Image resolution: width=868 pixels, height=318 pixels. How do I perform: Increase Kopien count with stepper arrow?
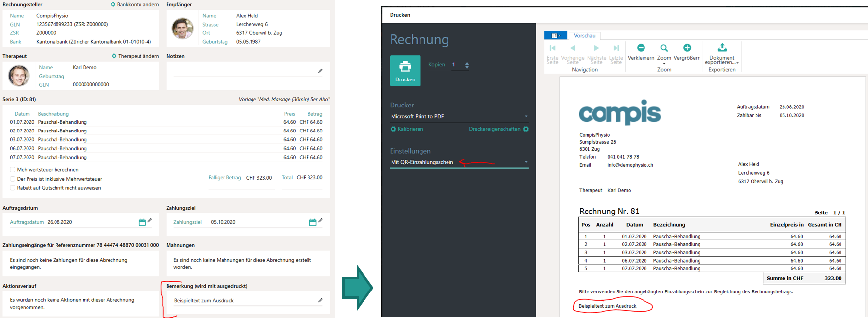467,63
